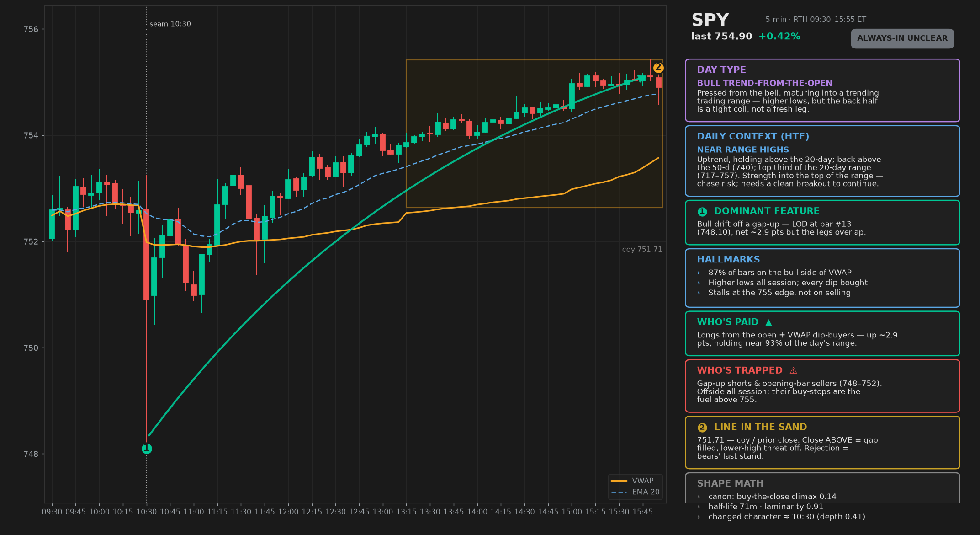980x535 pixels.
Task: Click the 'canon: buy-the-close climax 0.14' line
Action: (x=772, y=497)
